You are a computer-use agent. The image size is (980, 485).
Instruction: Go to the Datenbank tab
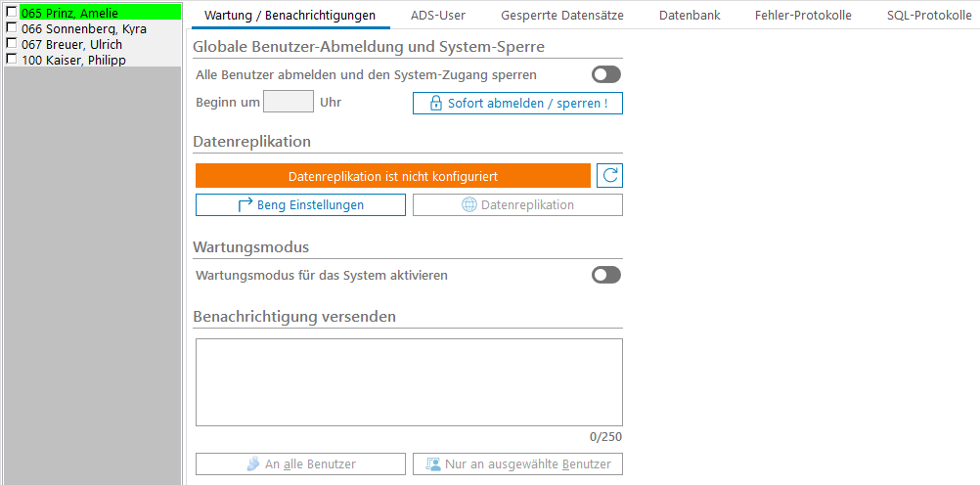tap(689, 16)
